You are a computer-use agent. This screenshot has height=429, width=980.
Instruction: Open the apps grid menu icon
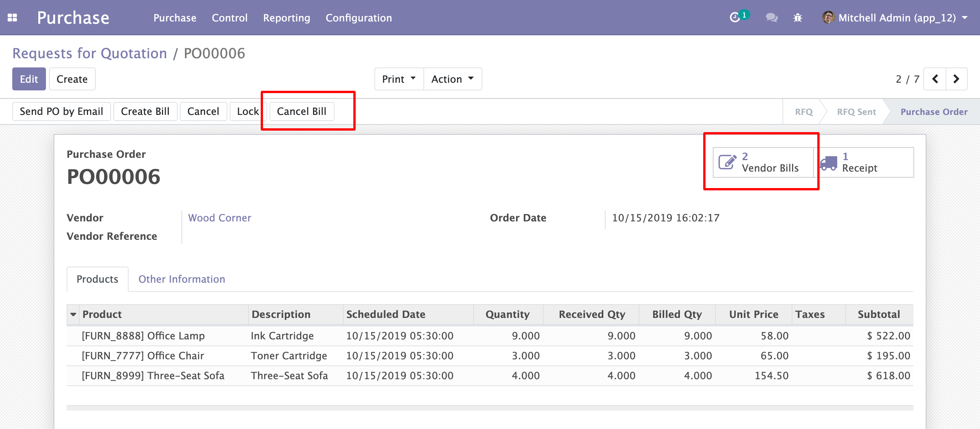click(x=12, y=18)
